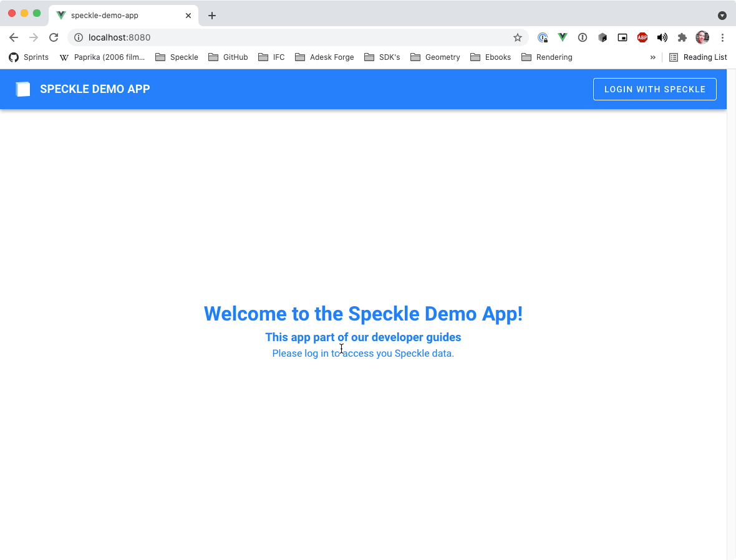Expand the IFC bookmarks folder
Image resolution: width=736 pixels, height=560 pixels.
(271, 57)
